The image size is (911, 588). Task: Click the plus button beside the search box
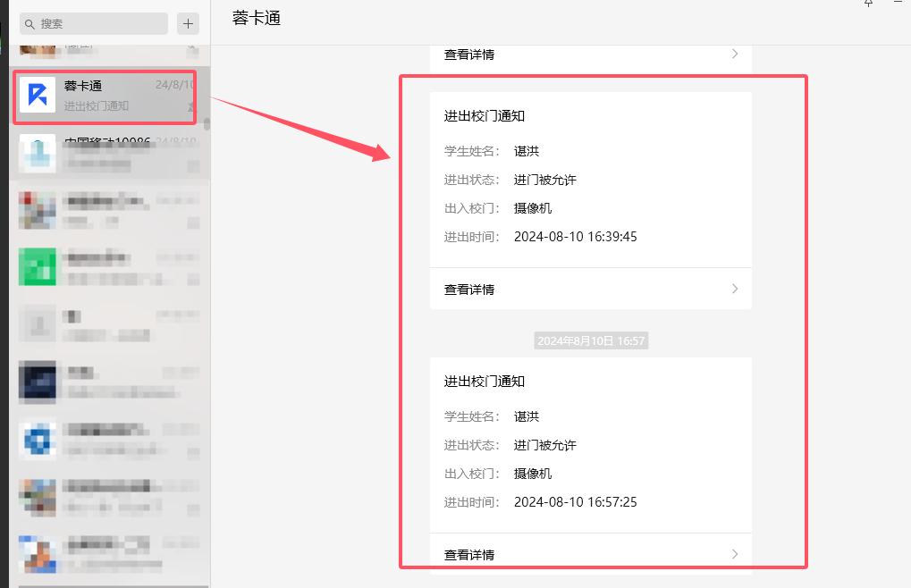point(188,23)
